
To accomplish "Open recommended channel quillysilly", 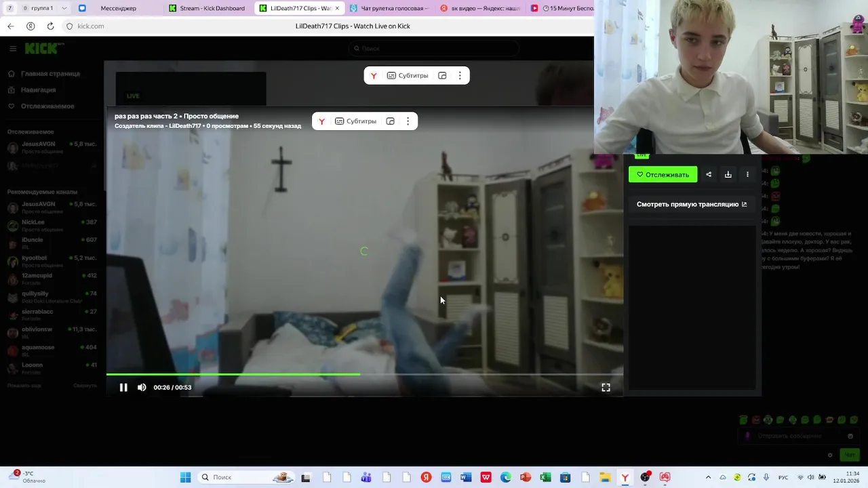I will (x=52, y=297).
